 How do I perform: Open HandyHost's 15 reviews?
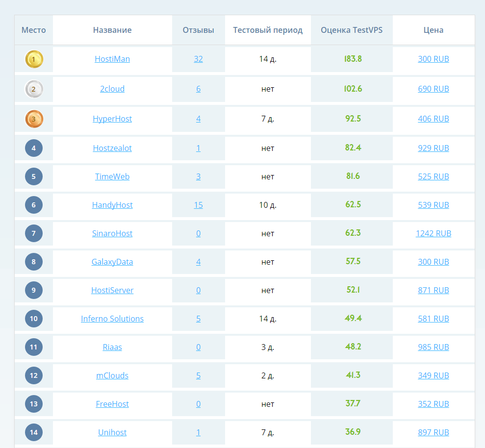click(x=198, y=205)
